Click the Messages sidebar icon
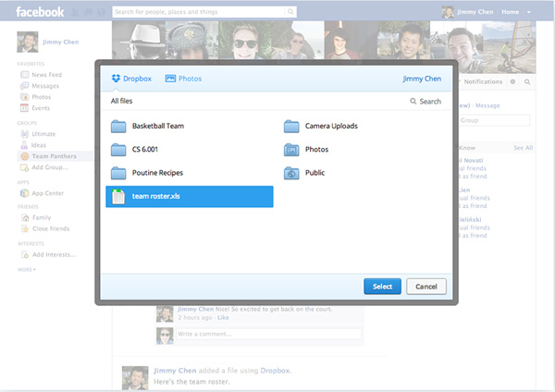The width and height of the screenshot is (555, 392). click(x=24, y=86)
